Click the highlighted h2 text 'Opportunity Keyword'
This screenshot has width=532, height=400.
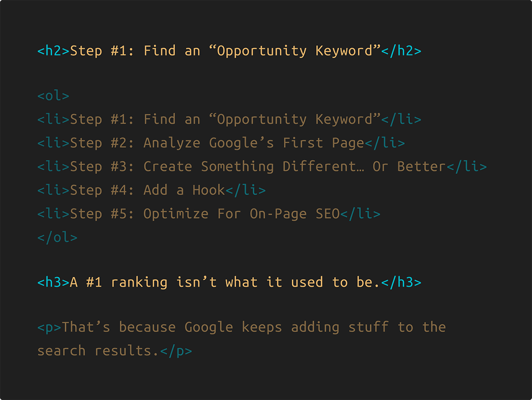[295, 51]
